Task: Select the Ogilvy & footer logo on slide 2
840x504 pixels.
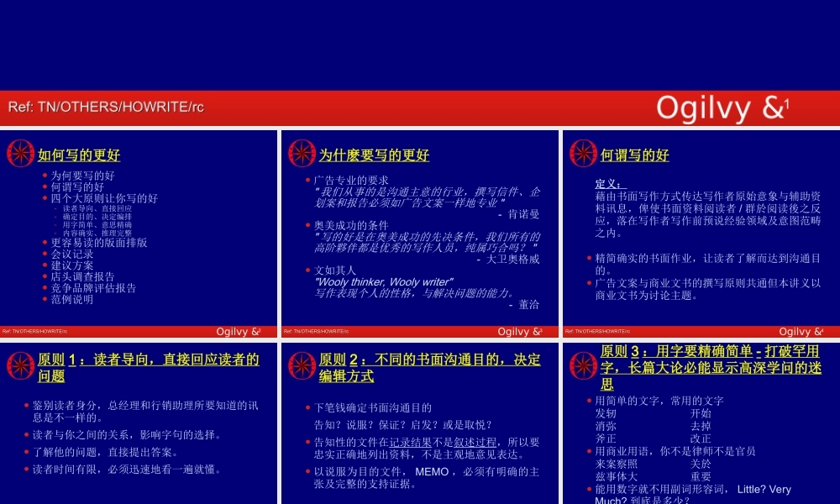Action: 518,331
